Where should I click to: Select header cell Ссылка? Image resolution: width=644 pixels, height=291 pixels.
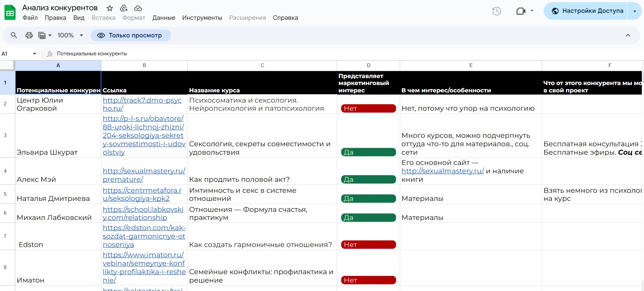coord(144,82)
